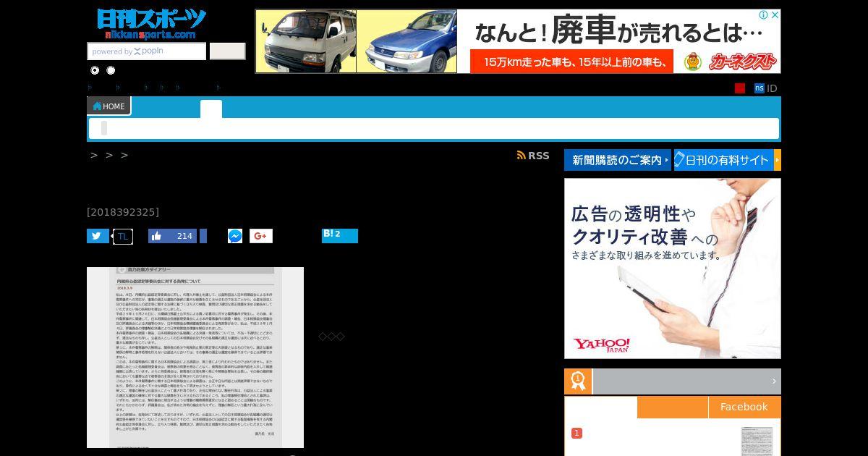Click the orange arrow after 日刊の有料サイト
Screen dimensions: 868x456
tap(778, 160)
